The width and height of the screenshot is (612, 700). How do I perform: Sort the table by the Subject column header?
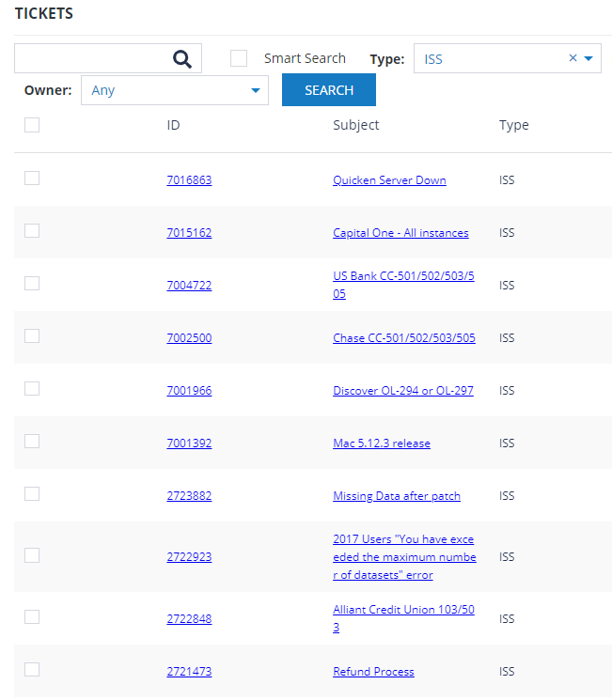coord(355,125)
